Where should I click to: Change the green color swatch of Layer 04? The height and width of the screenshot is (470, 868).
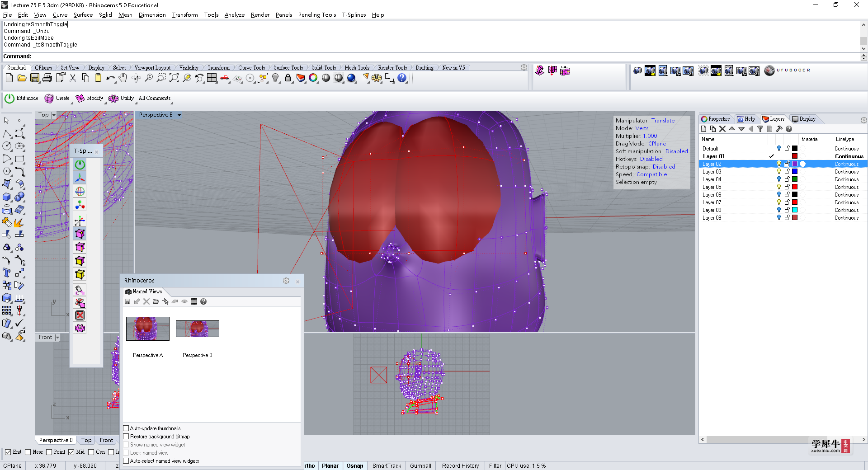click(x=795, y=179)
